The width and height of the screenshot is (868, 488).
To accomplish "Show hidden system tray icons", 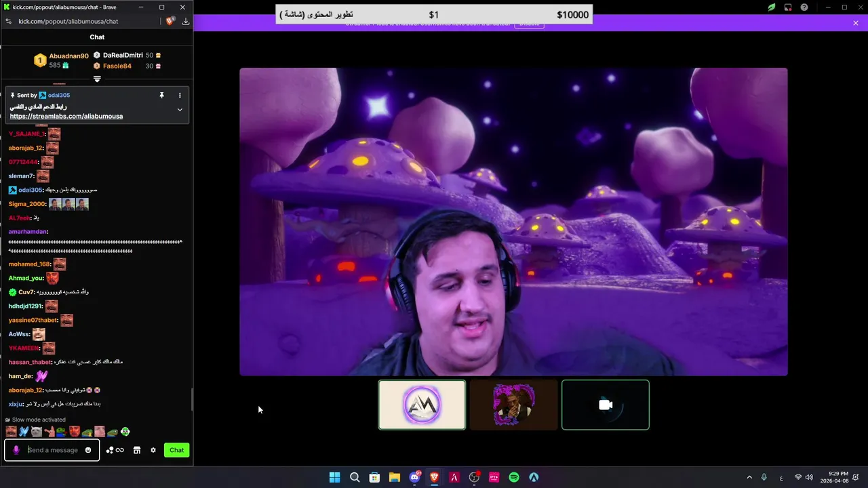I will (749, 477).
